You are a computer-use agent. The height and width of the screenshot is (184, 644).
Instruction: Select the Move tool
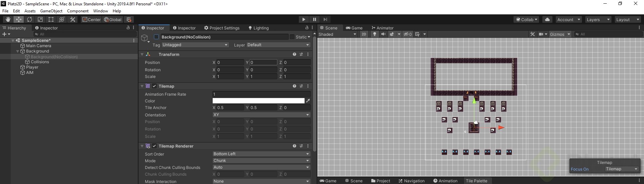coord(18,19)
